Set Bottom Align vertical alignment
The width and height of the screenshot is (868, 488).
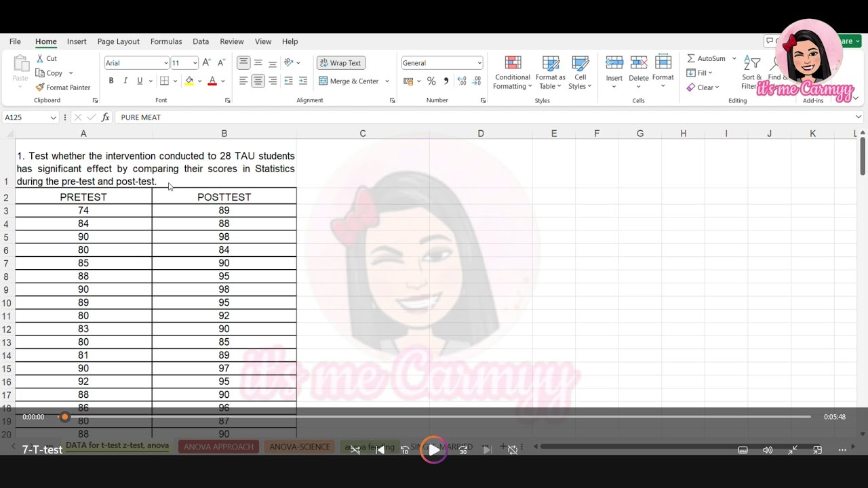[273, 63]
